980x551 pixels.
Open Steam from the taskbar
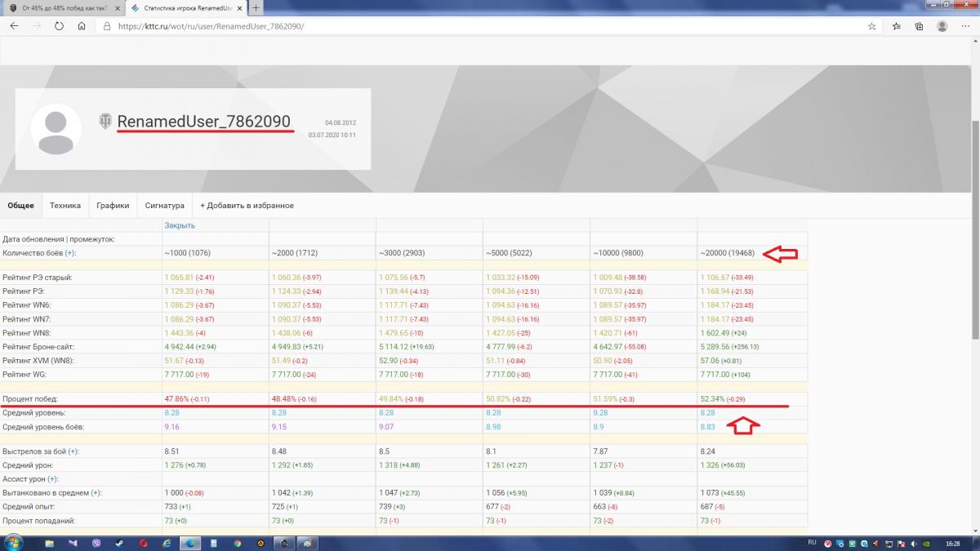point(120,543)
